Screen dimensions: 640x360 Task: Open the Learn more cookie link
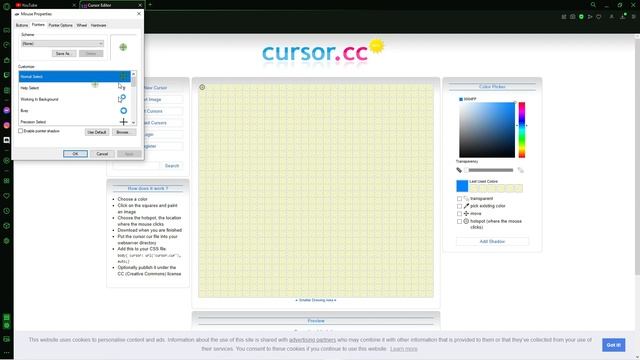tap(404, 349)
